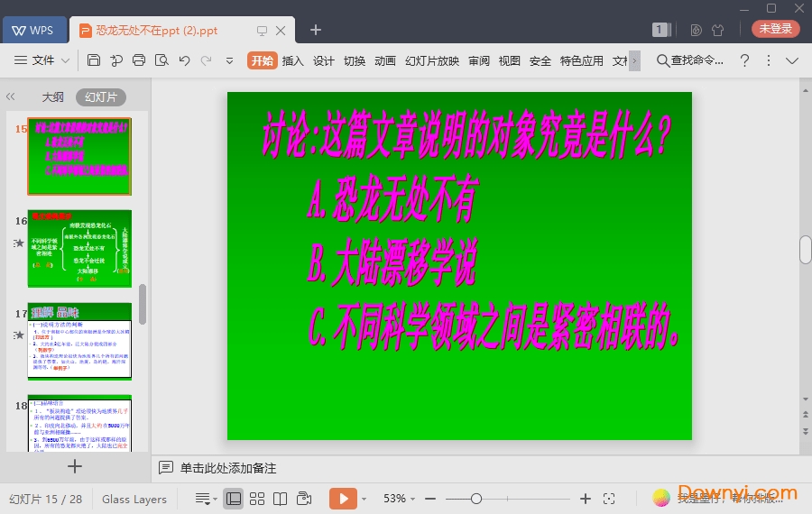Click the notes icon beside 单击此处添加备注
Screen dimensions: 812x514
(166, 468)
